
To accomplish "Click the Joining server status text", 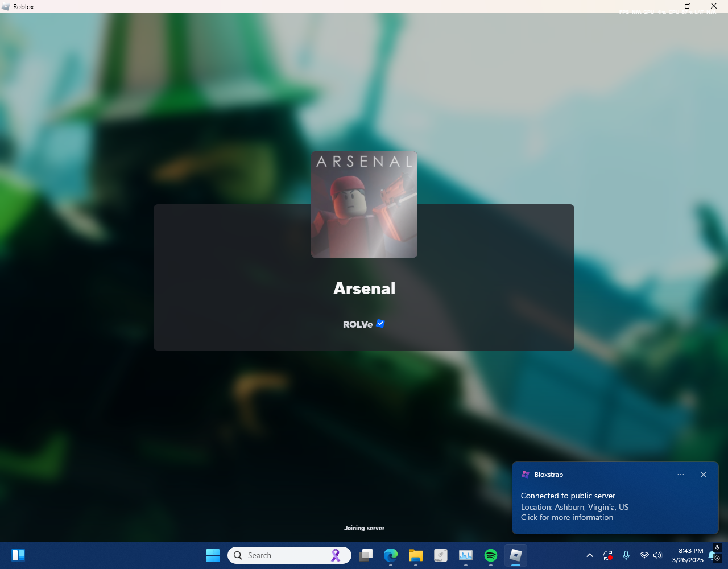I will 364,528.
